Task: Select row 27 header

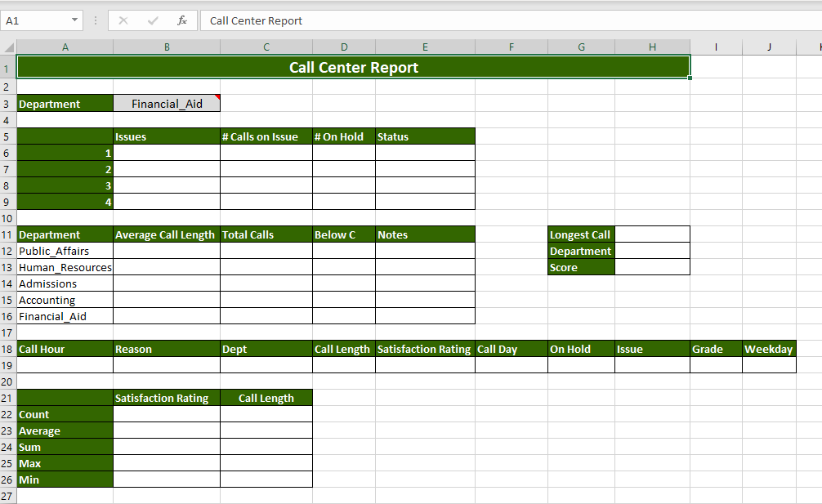Action: point(8,496)
